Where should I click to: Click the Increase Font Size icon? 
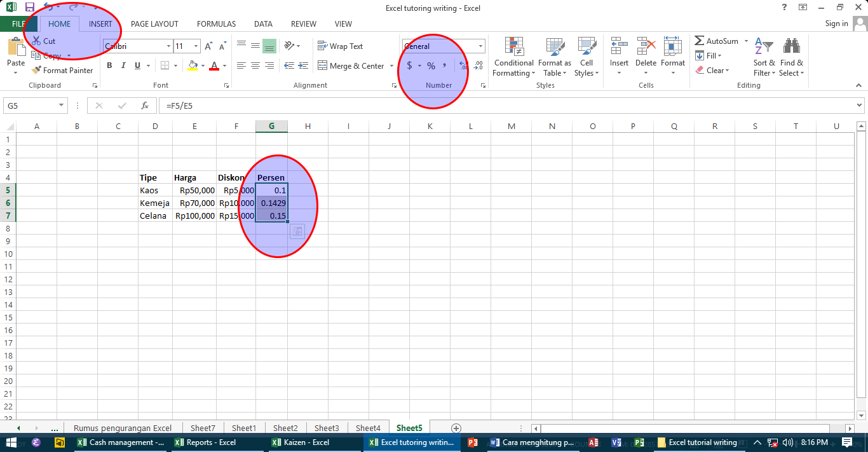click(208, 46)
